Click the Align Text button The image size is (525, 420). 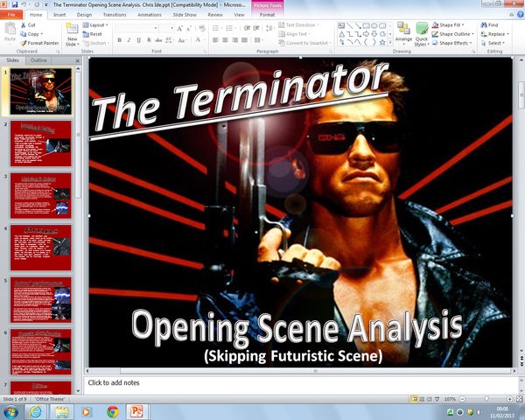294,34
